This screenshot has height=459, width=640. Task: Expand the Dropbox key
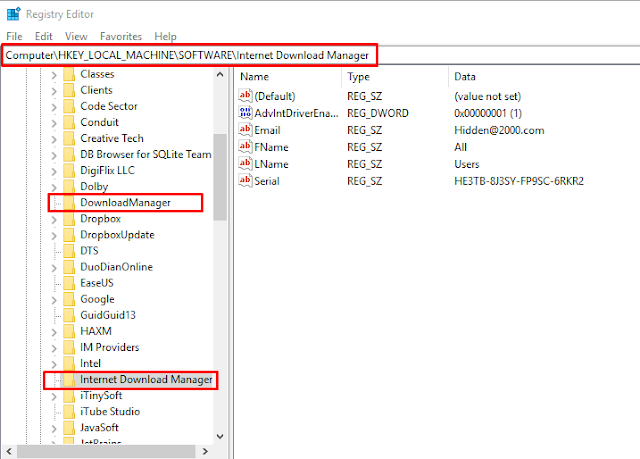point(54,220)
